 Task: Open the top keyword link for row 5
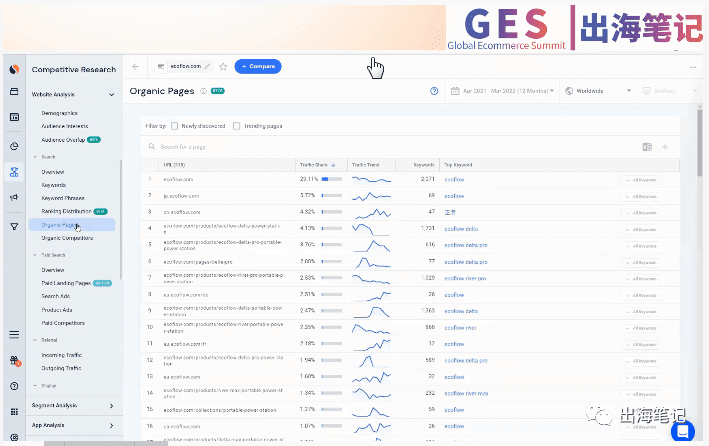point(466,245)
